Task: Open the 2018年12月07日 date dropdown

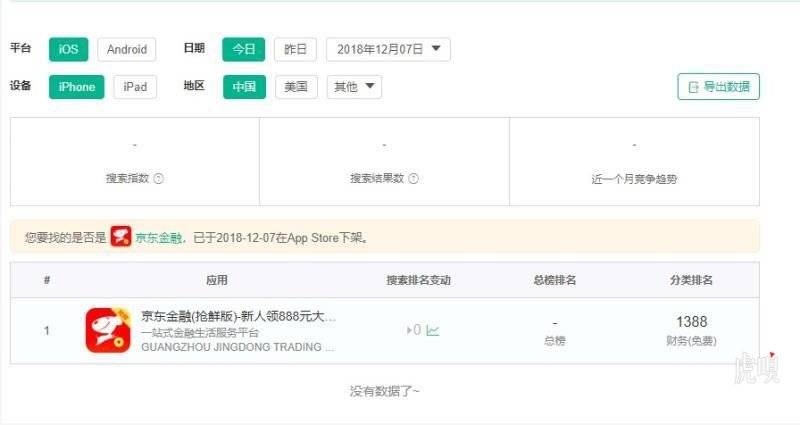Action: click(x=388, y=49)
